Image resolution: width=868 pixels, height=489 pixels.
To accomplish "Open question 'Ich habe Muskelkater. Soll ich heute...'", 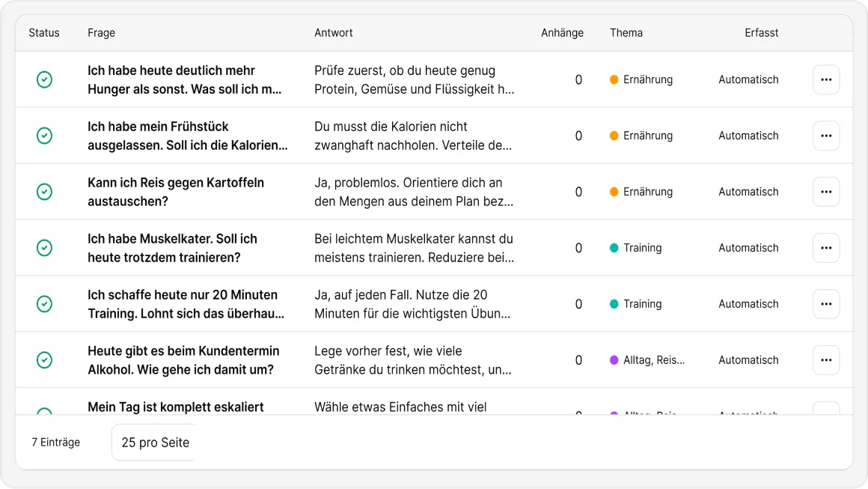I will point(172,248).
